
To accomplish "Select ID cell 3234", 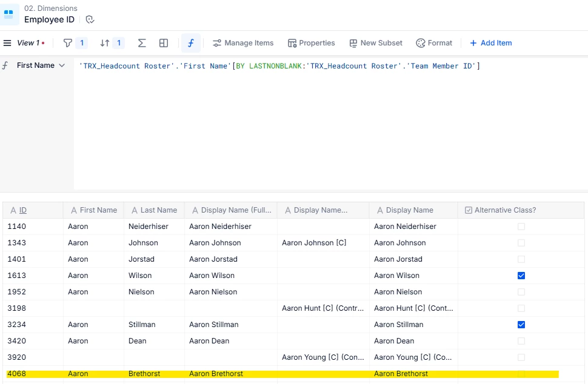I will (x=33, y=325).
